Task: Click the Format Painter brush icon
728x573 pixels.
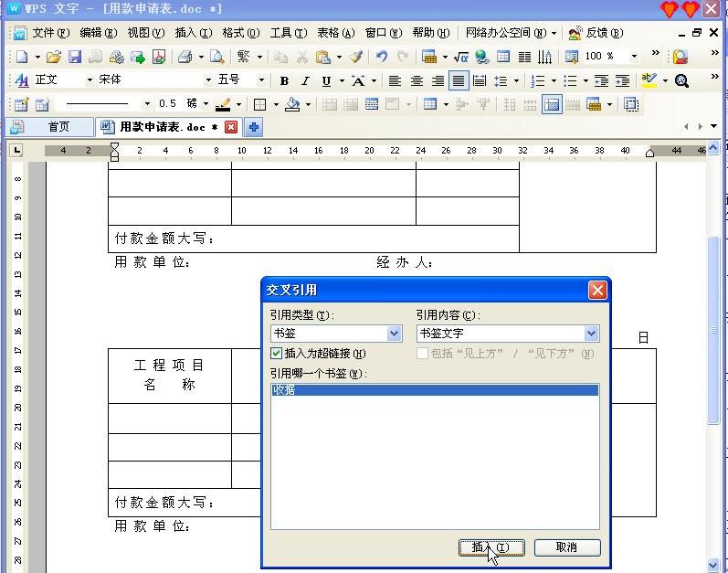Action: point(356,57)
